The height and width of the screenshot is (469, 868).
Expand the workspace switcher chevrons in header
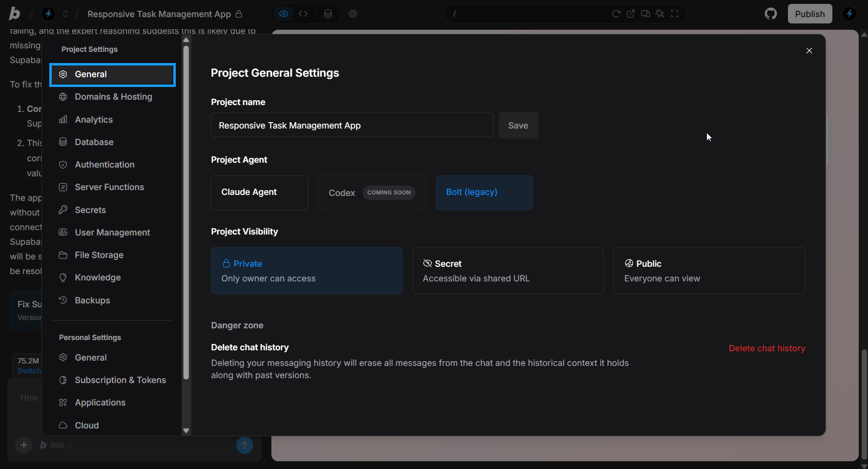tap(65, 14)
